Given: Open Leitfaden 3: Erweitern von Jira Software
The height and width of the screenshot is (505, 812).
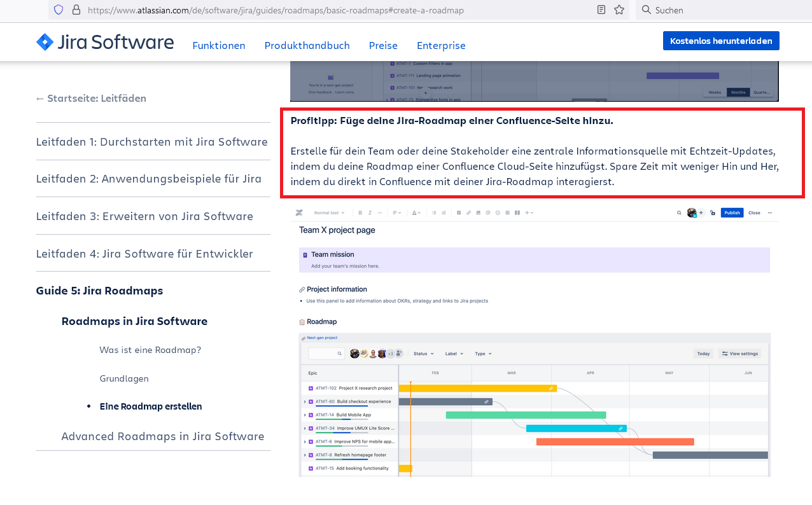Looking at the screenshot, I should point(144,216).
